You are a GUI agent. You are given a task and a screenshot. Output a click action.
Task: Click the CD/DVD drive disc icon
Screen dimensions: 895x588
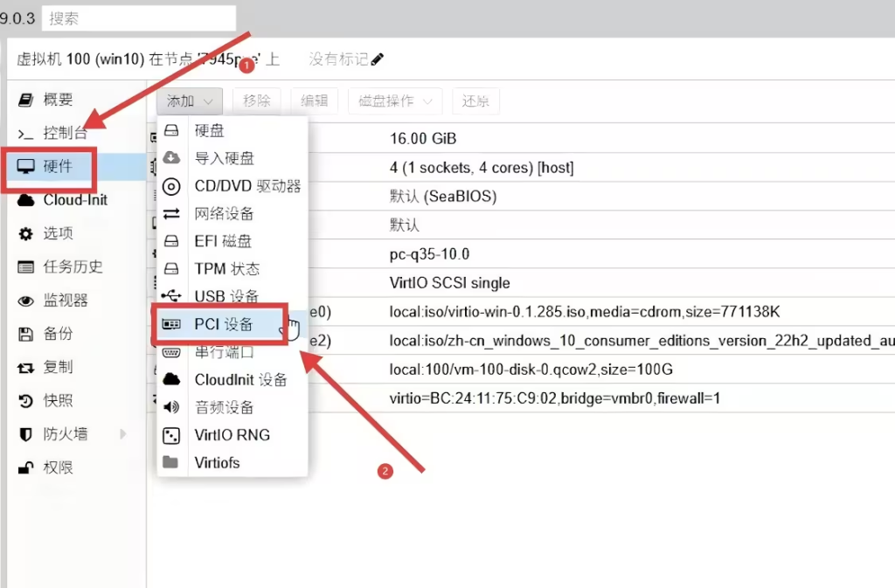pyautogui.click(x=172, y=186)
